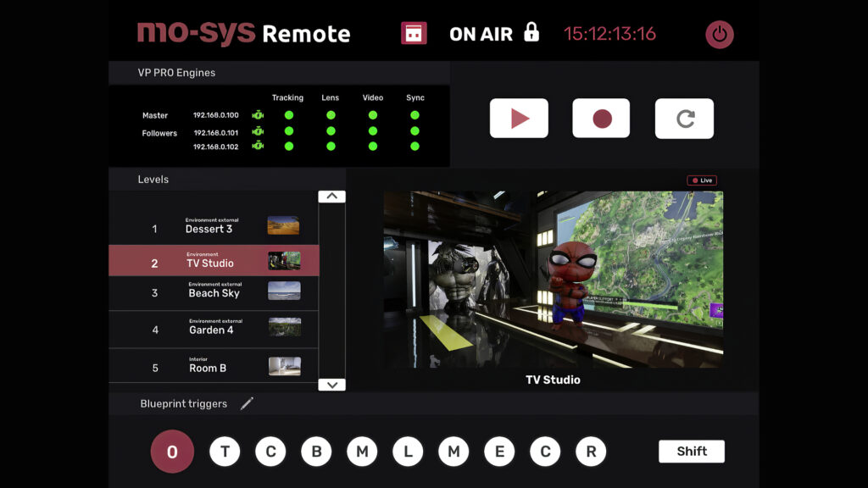
Task: Click the Levels panel header
Action: click(227, 180)
